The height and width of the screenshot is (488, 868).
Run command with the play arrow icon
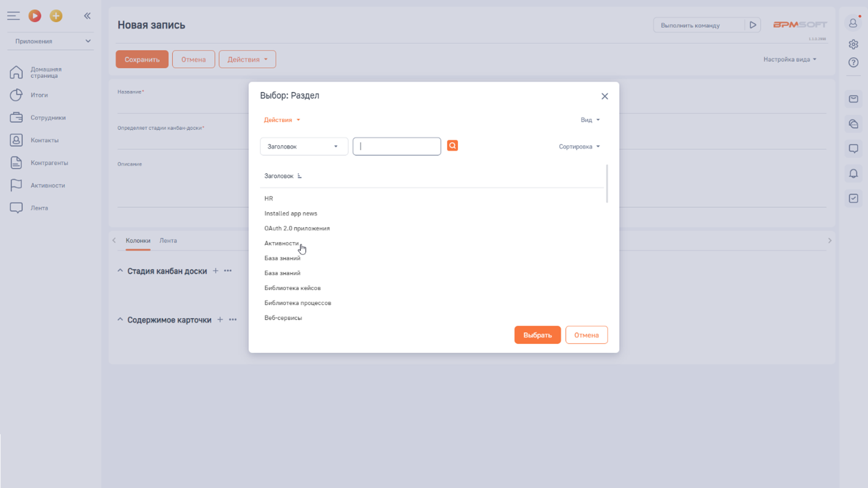[x=752, y=25]
